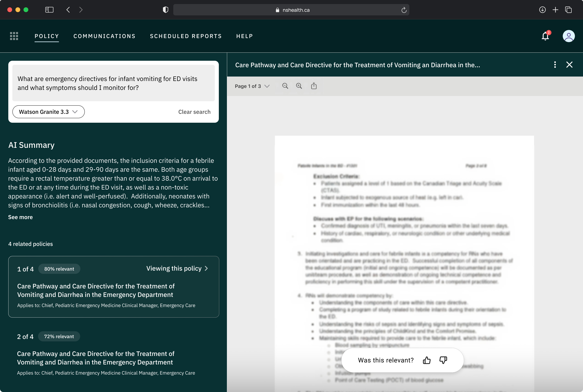The image size is (583, 392).
Task: Expand AI Summary with See more
Action: [20, 217]
